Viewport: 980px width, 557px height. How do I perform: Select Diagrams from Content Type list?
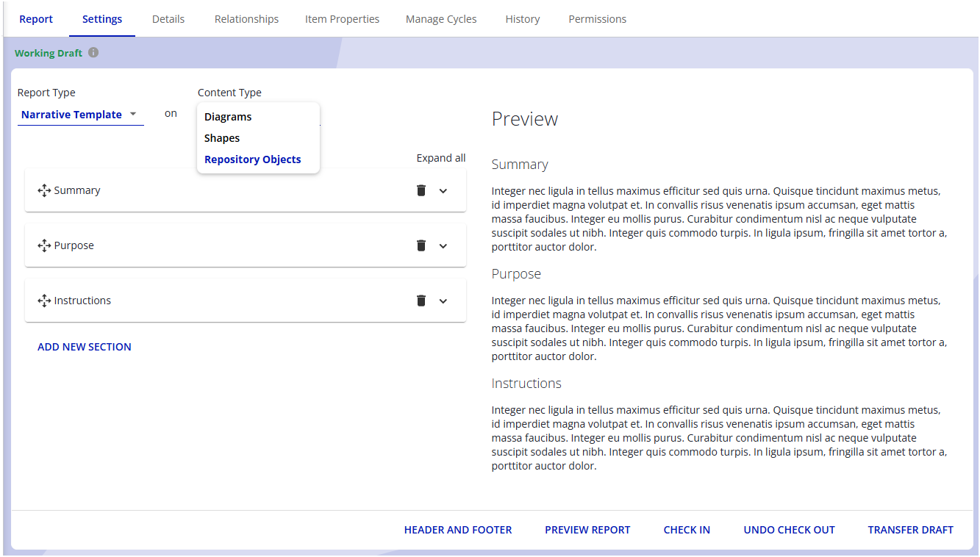click(x=228, y=117)
